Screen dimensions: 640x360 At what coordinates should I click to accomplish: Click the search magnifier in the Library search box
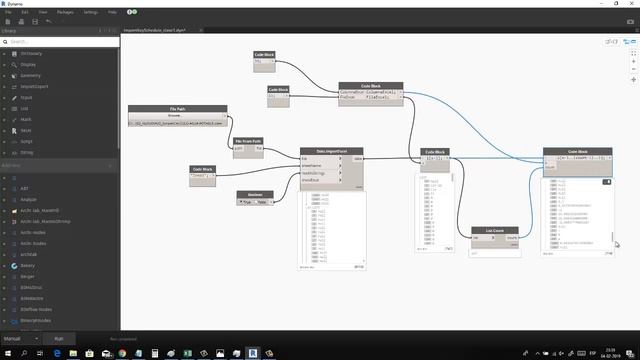pos(5,42)
